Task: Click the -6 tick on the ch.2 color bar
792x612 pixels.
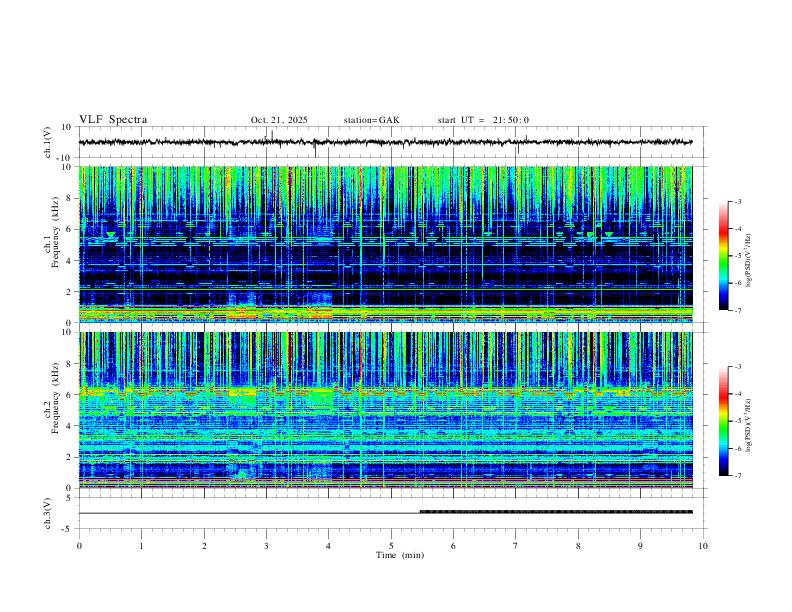Action: pos(737,448)
